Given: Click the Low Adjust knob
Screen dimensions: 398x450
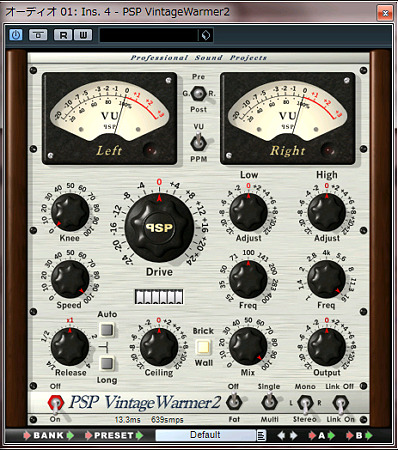Looking at the screenshot, I should pos(248,211).
